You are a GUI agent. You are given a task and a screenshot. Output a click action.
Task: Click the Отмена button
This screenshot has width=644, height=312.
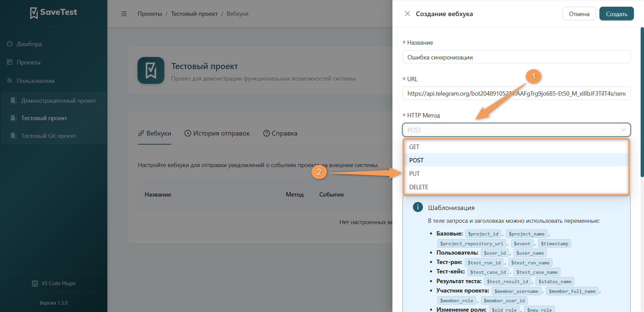[579, 14]
